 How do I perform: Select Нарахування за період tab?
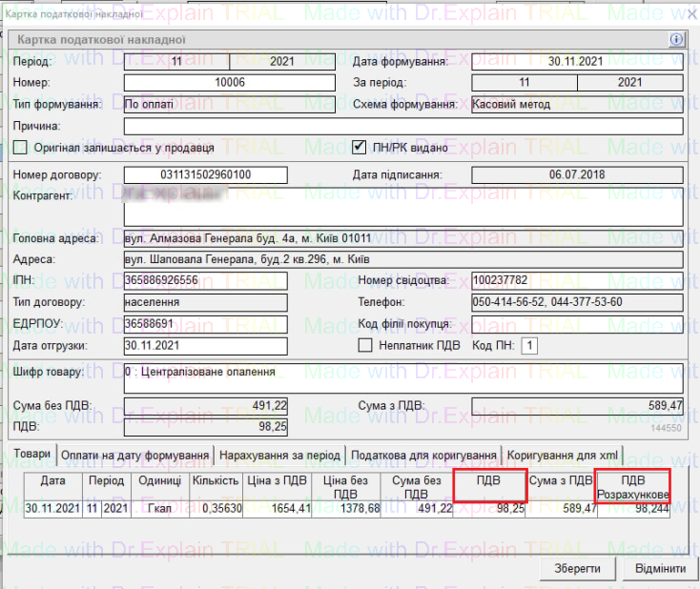(279, 455)
